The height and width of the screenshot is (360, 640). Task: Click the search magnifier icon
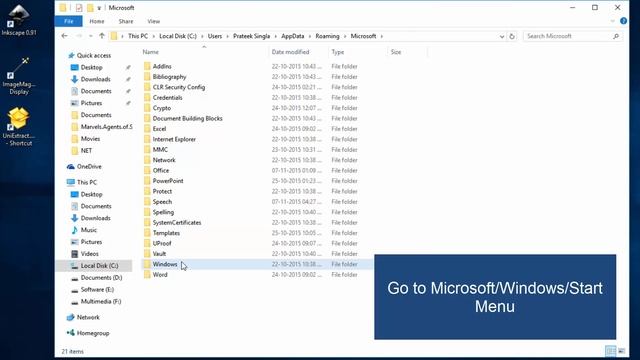(616, 36)
